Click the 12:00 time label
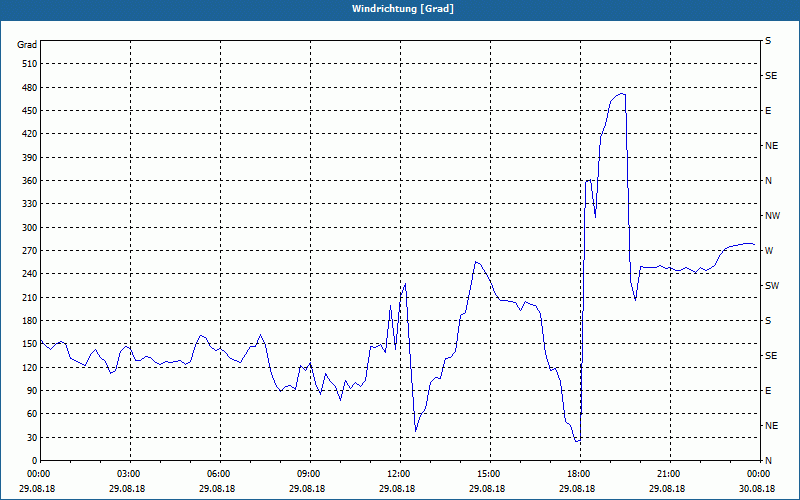The width and height of the screenshot is (800, 500). pos(401,473)
